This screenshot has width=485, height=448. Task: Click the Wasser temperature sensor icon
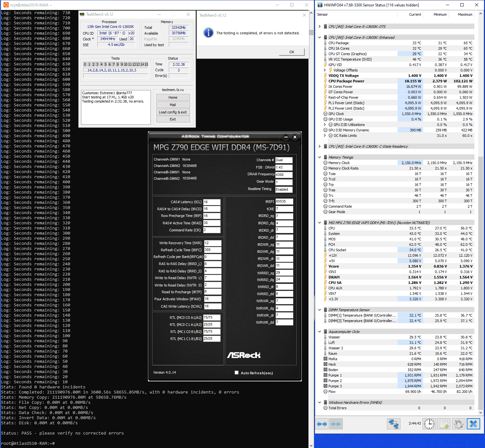click(x=325, y=337)
